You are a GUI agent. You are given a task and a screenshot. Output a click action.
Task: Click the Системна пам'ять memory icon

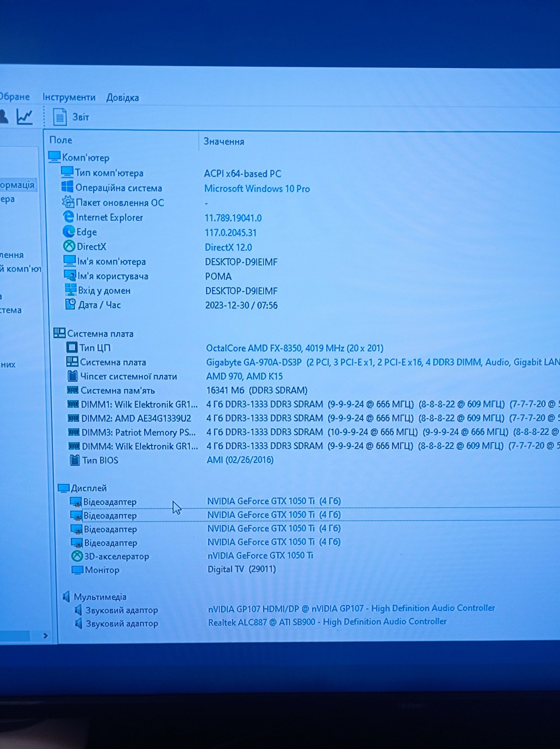73,390
